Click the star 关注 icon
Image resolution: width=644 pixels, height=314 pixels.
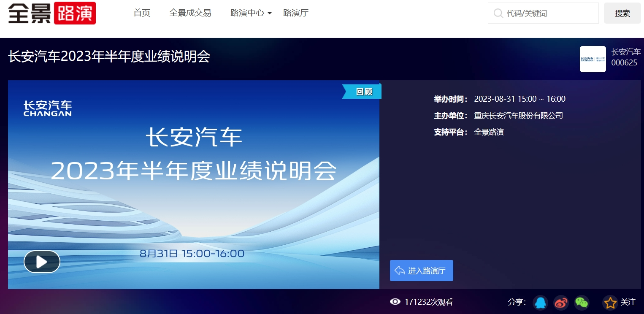pyautogui.click(x=610, y=302)
